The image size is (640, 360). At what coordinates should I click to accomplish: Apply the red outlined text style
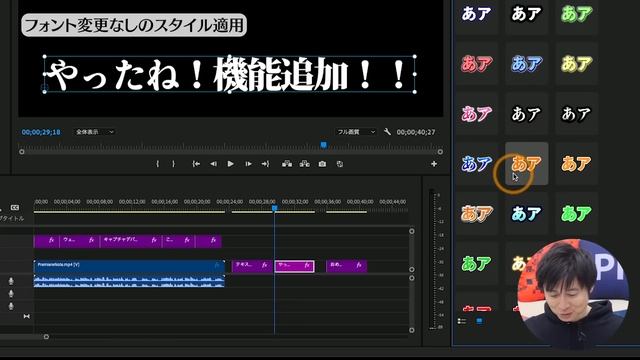click(476, 64)
